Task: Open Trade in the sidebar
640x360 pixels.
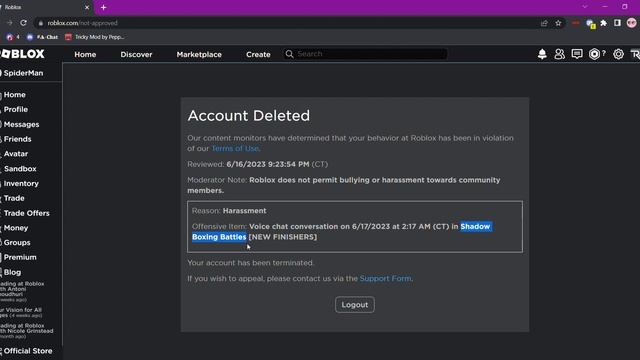Action: tap(14, 198)
